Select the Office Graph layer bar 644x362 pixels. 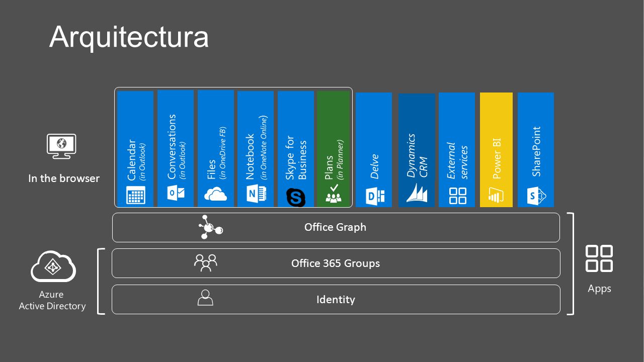336,227
